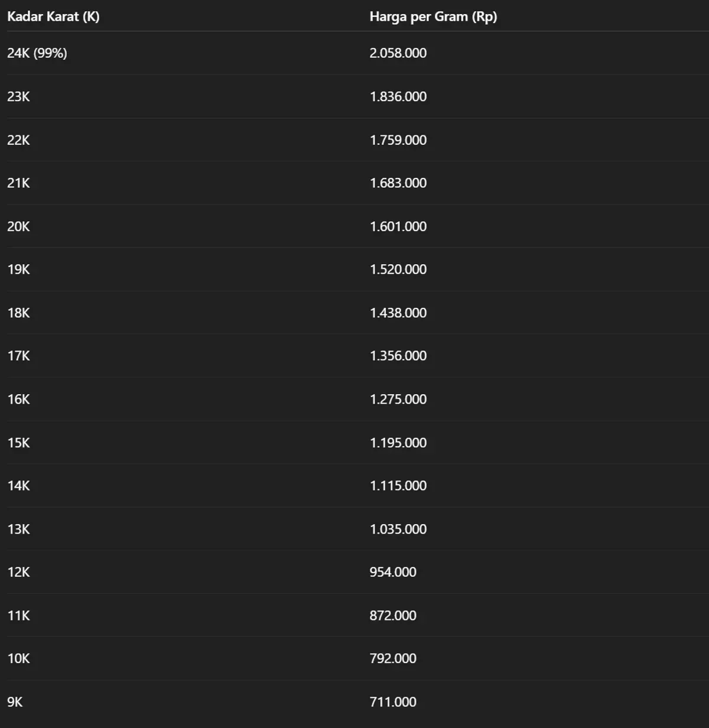Click the Kadar Karat (K) column header

click(x=53, y=17)
